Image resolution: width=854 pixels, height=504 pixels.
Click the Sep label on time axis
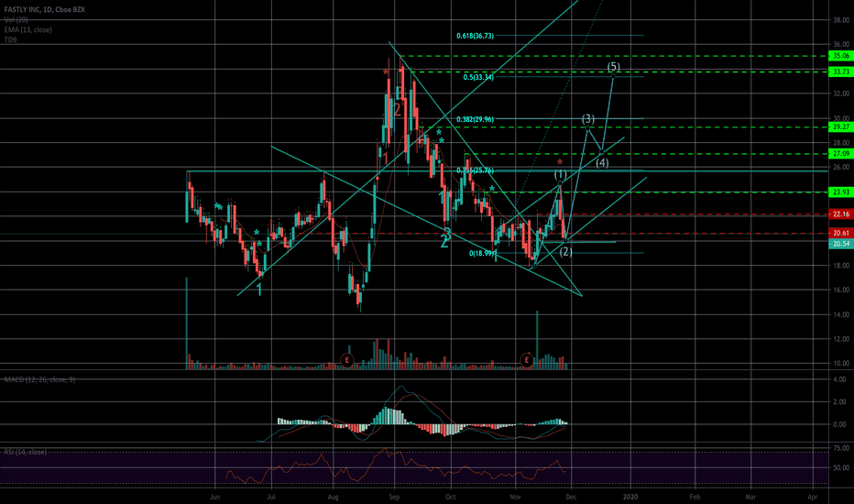click(394, 497)
